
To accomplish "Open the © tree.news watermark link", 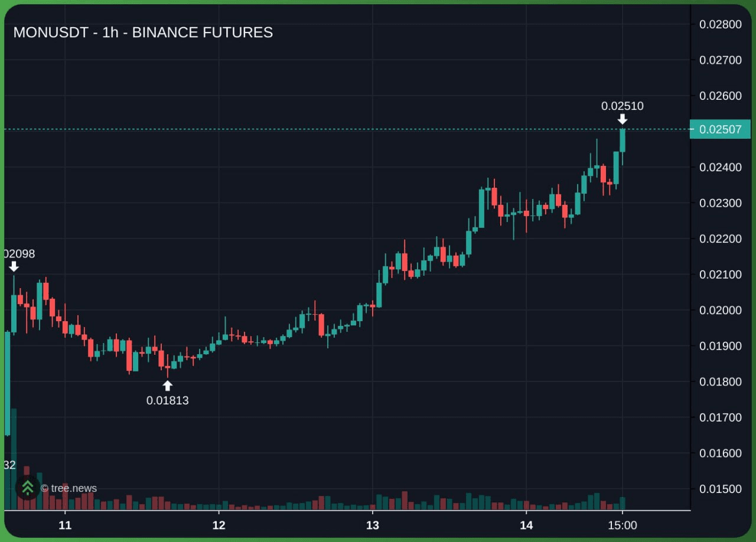I will click(x=69, y=488).
